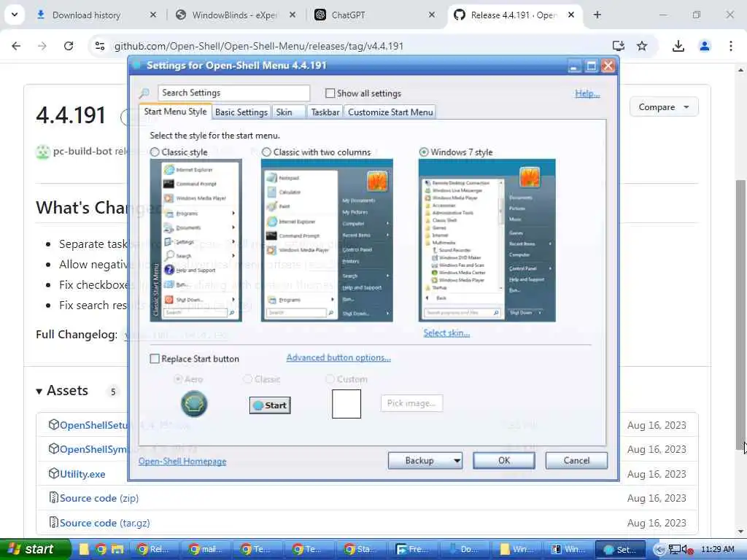747x560 pixels.
Task: Click the Search Settings input field
Action: 234,93
